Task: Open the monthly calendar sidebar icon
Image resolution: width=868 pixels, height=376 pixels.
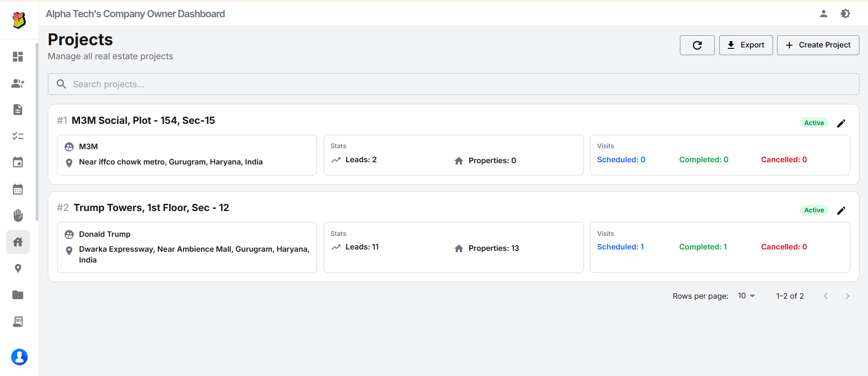Action: pyautogui.click(x=18, y=189)
